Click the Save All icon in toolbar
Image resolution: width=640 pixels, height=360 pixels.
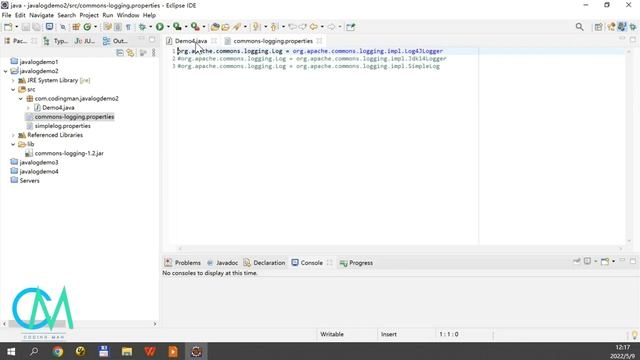click(36, 27)
